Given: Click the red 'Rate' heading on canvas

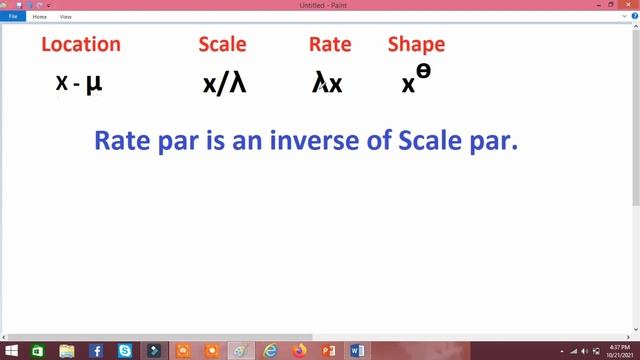Looking at the screenshot, I should coord(330,44).
